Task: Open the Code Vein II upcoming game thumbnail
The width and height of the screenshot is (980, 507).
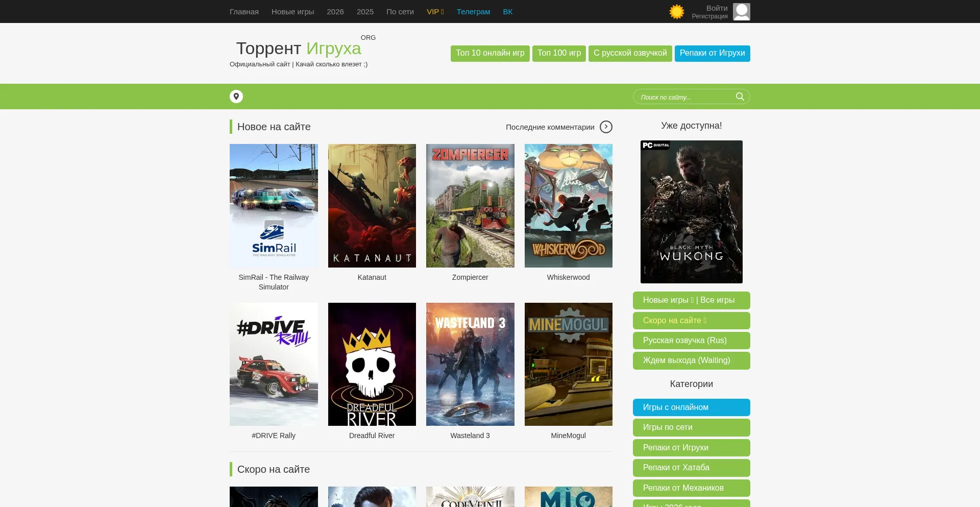Action: (470, 497)
